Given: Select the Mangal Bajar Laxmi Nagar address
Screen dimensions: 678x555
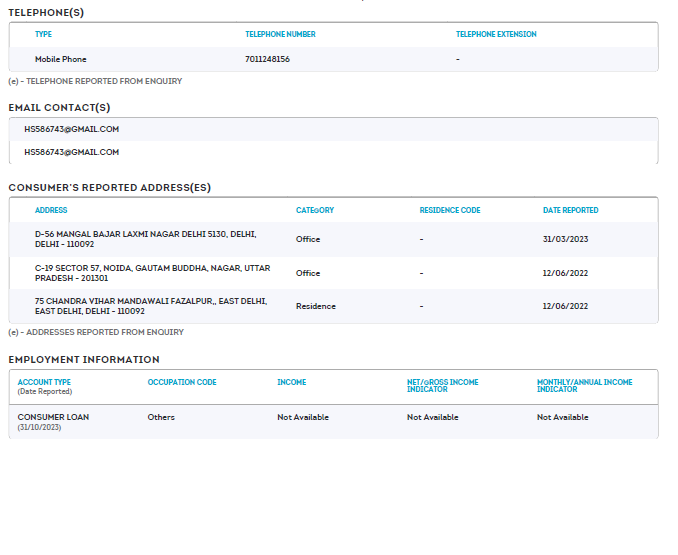Looking at the screenshot, I should click(145, 239).
